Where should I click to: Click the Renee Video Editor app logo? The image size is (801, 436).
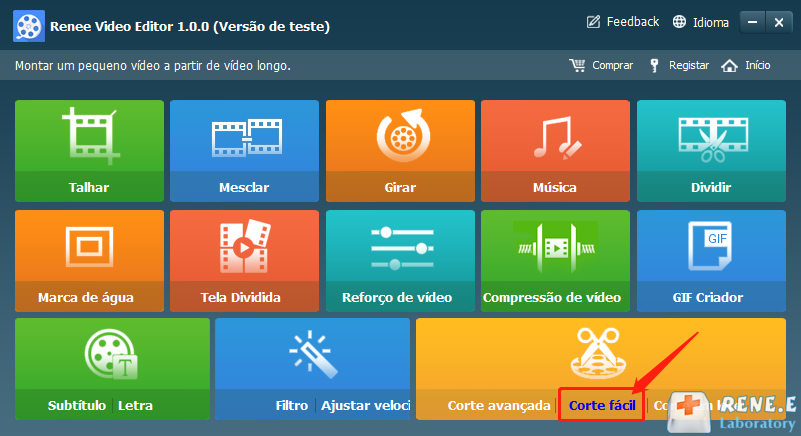coord(29,26)
